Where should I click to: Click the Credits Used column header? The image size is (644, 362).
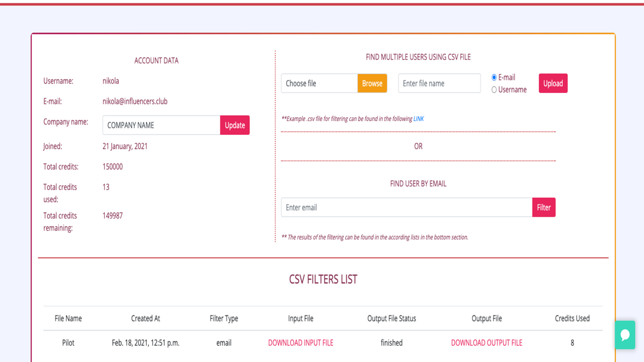pos(572,318)
